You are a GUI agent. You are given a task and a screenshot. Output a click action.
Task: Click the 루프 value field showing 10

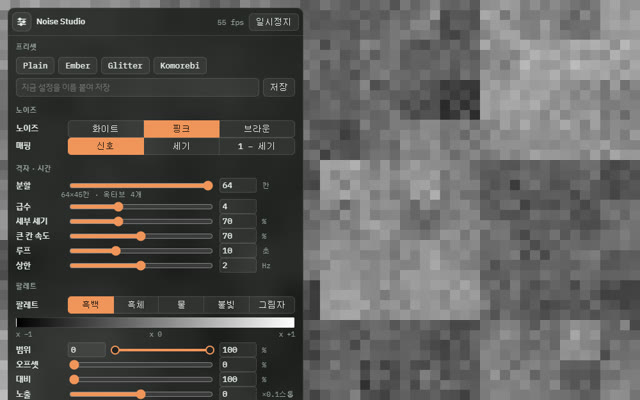point(238,251)
